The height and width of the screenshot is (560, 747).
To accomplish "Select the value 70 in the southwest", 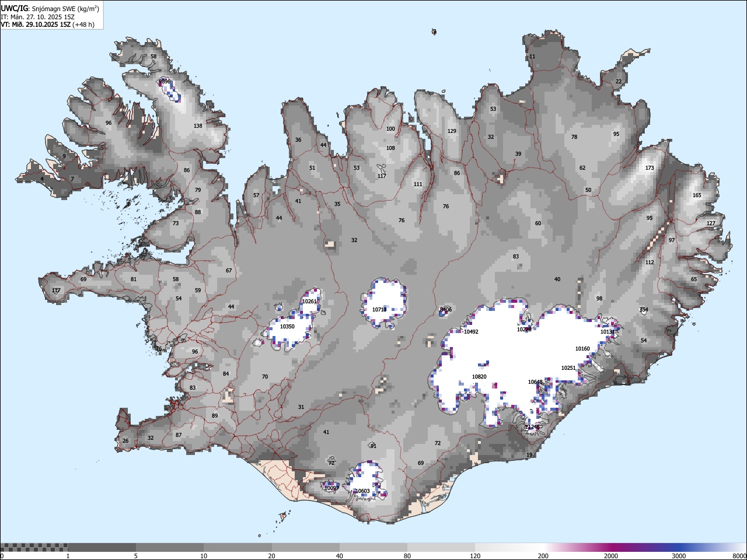I will pos(265,377).
